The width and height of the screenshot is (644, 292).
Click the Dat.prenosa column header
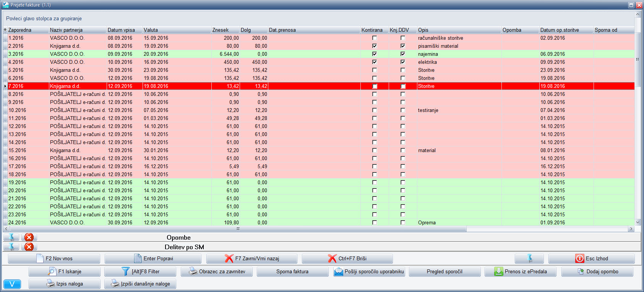314,30
